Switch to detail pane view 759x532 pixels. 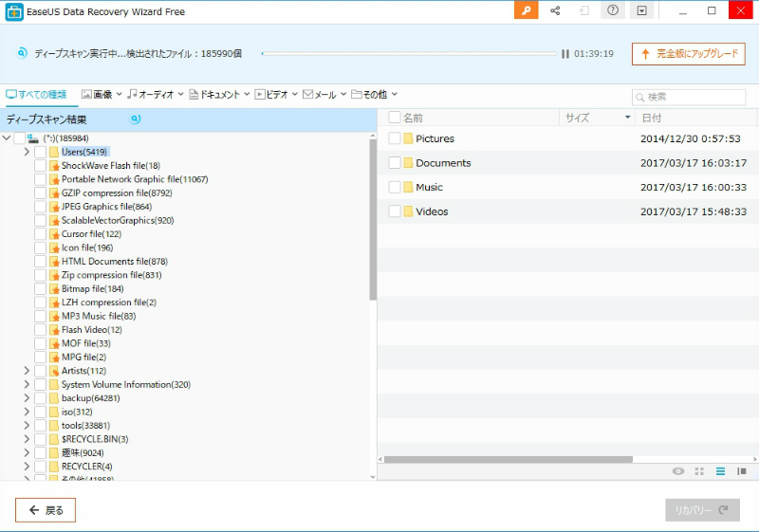pos(742,471)
